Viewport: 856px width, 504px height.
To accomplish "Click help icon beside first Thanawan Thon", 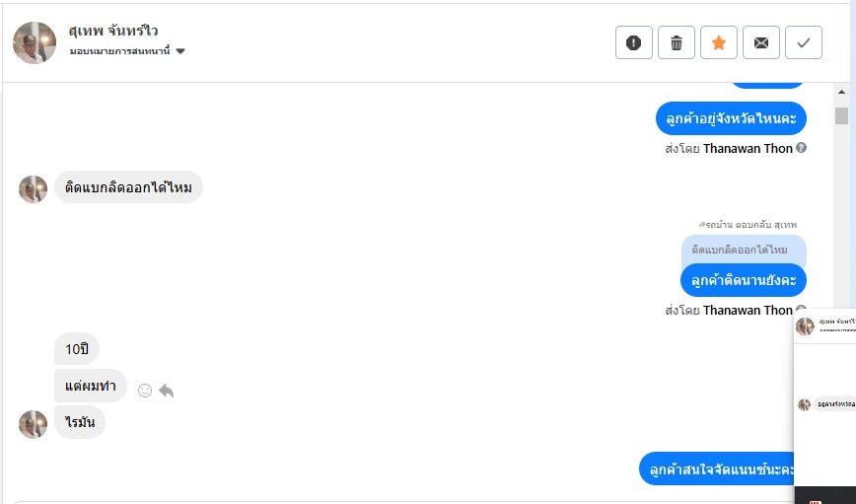I will (801, 148).
